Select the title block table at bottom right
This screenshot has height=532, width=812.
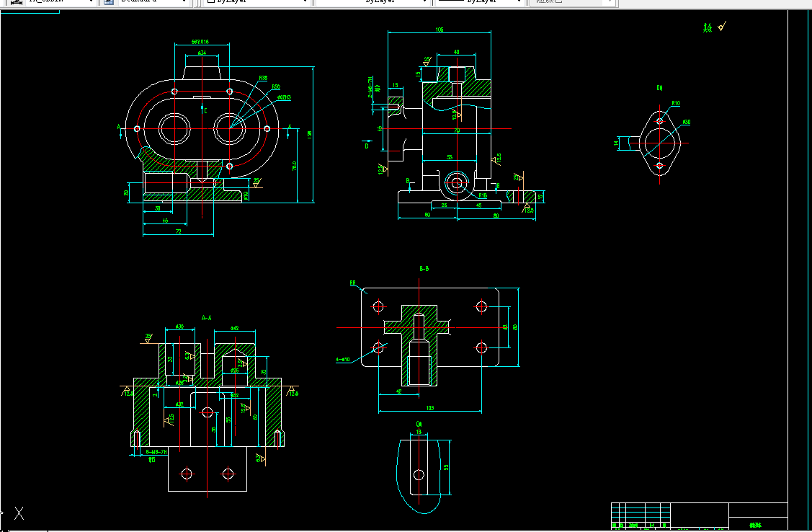click(x=699, y=515)
